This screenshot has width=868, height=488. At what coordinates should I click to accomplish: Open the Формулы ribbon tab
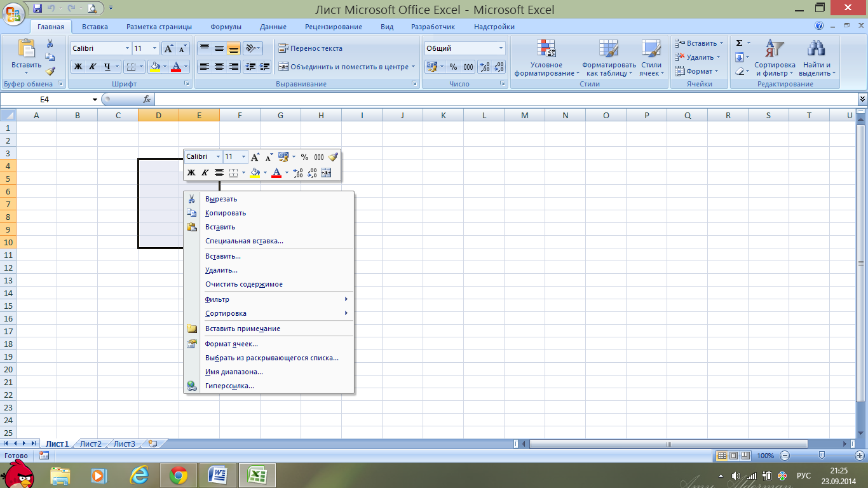pyautogui.click(x=226, y=27)
